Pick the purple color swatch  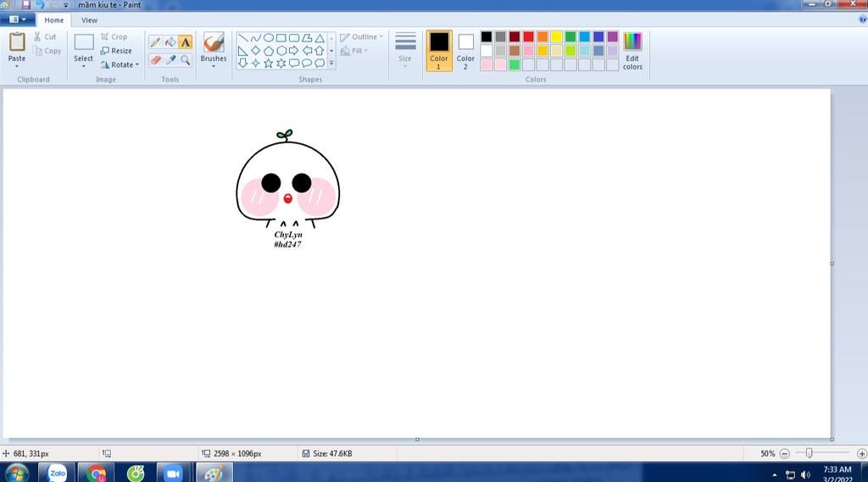(x=612, y=37)
